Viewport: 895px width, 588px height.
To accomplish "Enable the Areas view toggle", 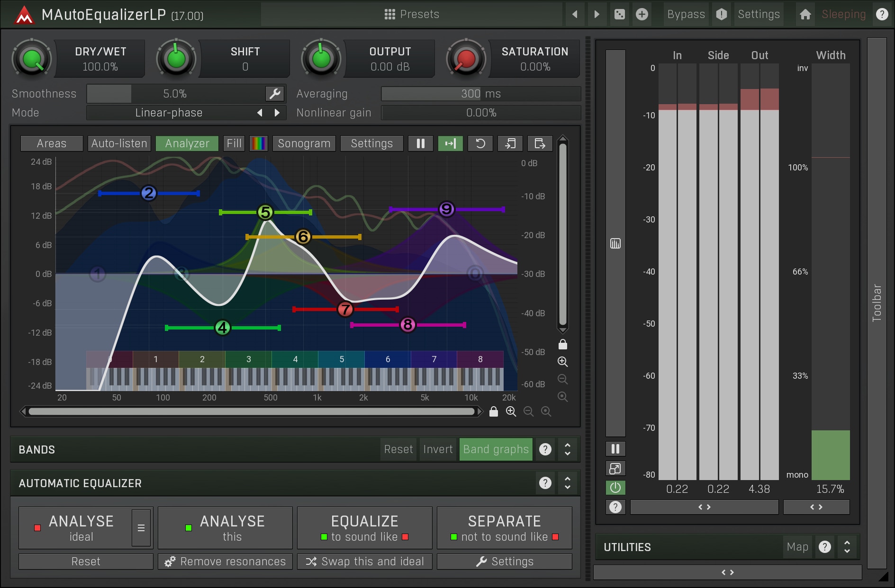I will pos(52,143).
